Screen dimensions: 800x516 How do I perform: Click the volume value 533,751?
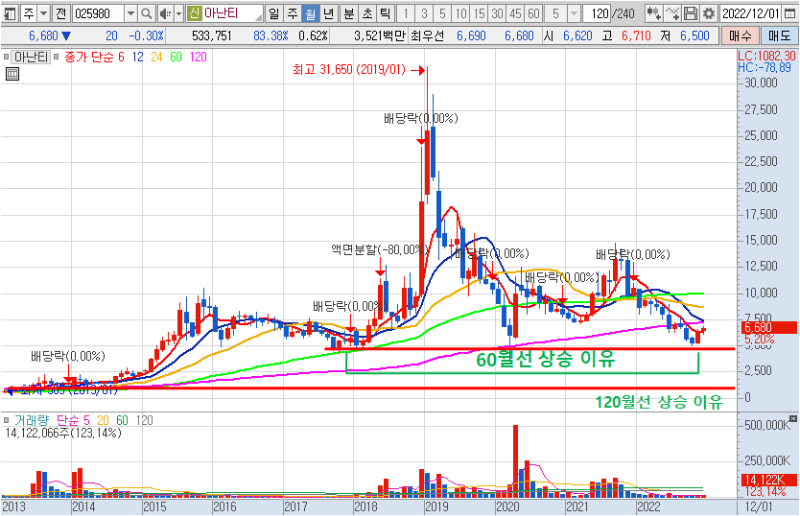pos(212,36)
